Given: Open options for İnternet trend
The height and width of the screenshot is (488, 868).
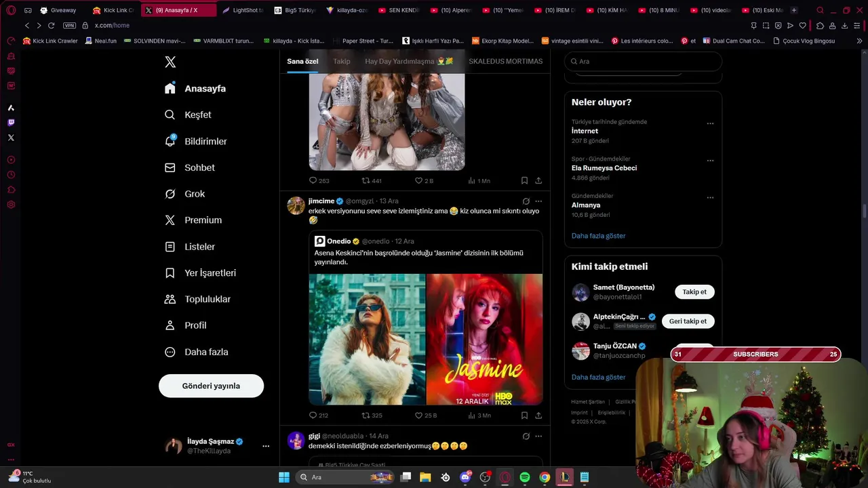Looking at the screenshot, I should 710,123.
